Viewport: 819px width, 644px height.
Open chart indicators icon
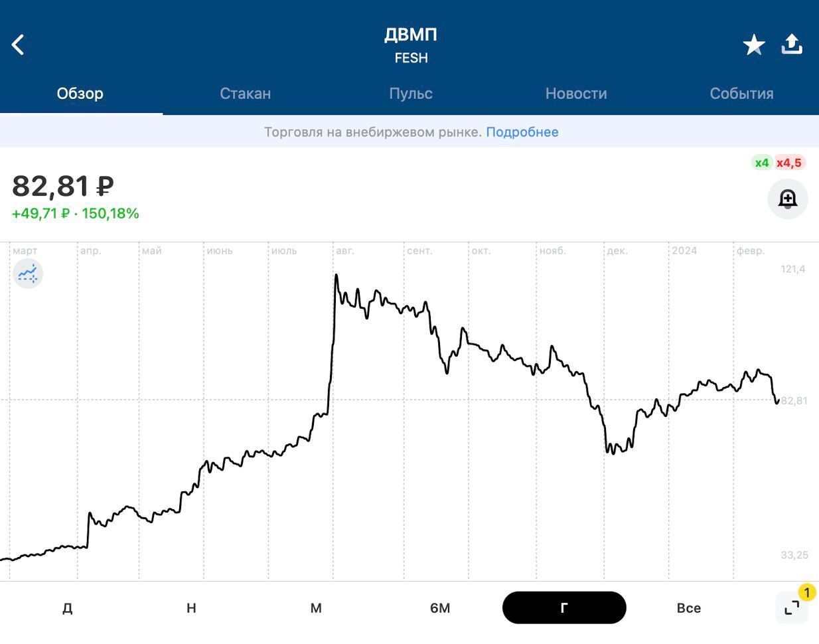click(x=28, y=273)
